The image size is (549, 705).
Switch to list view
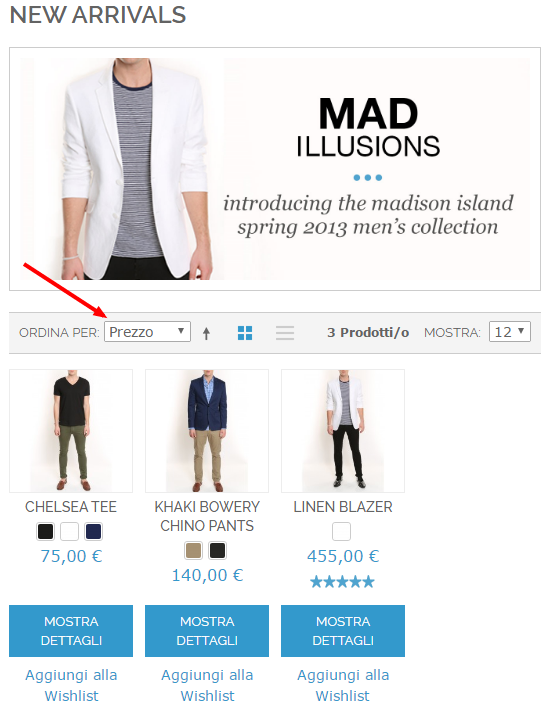[285, 333]
